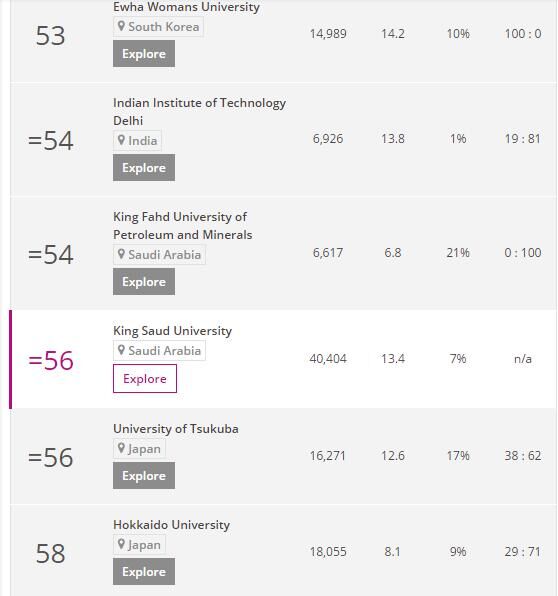Open Explore for Indian Institute of Technology Delhi
Image resolution: width=558 pixels, height=596 pixels.
click(144, 168)
